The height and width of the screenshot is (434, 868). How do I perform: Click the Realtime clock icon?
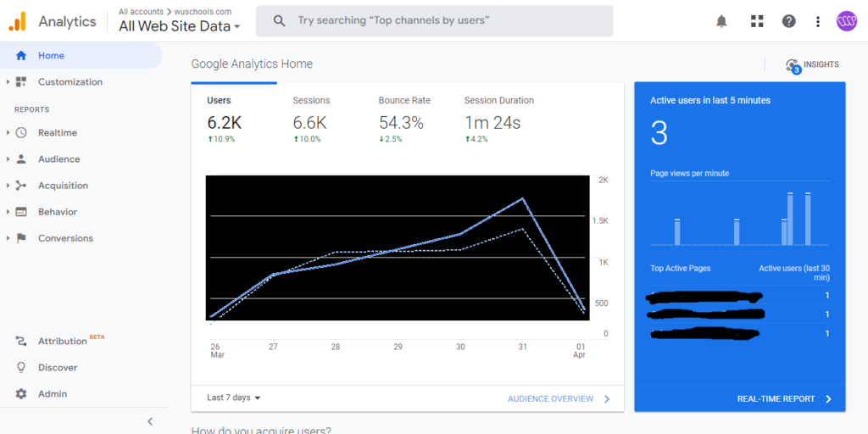tap(21, 133)
